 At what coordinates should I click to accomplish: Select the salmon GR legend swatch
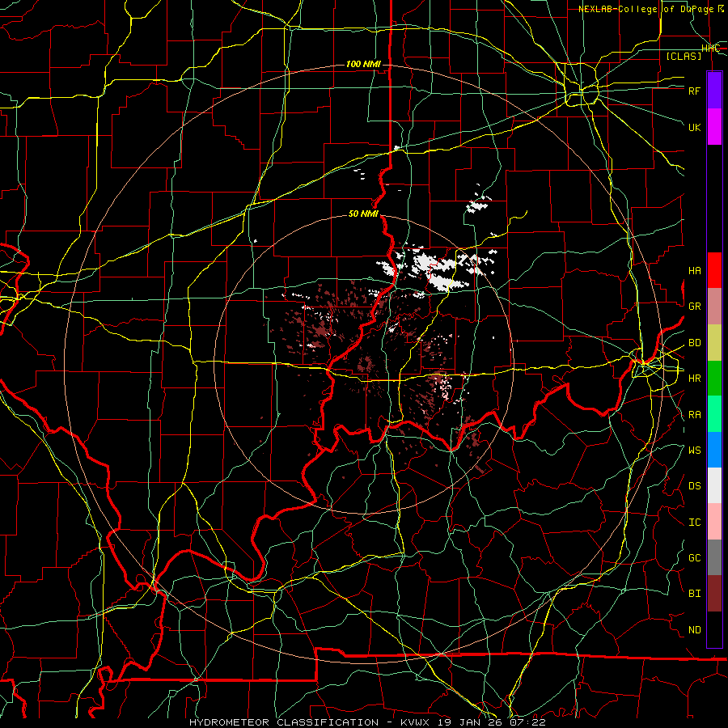pyautogui.click(x=714, y=307)
